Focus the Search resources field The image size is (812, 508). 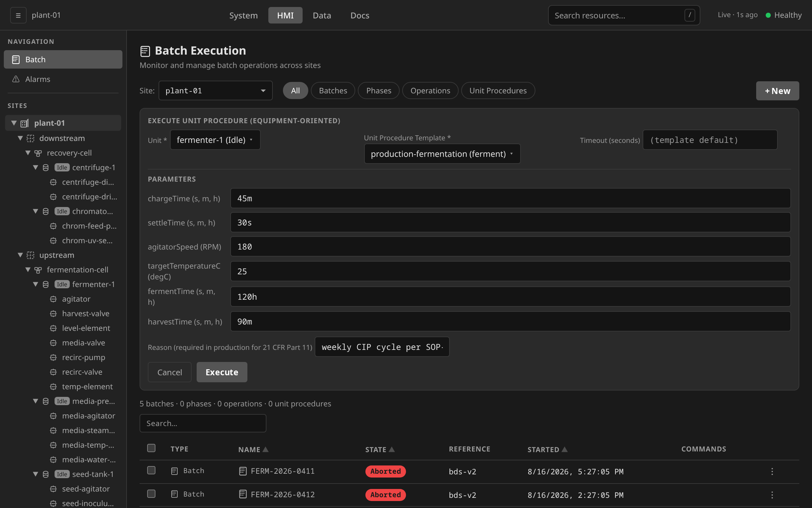click(624, 15)
